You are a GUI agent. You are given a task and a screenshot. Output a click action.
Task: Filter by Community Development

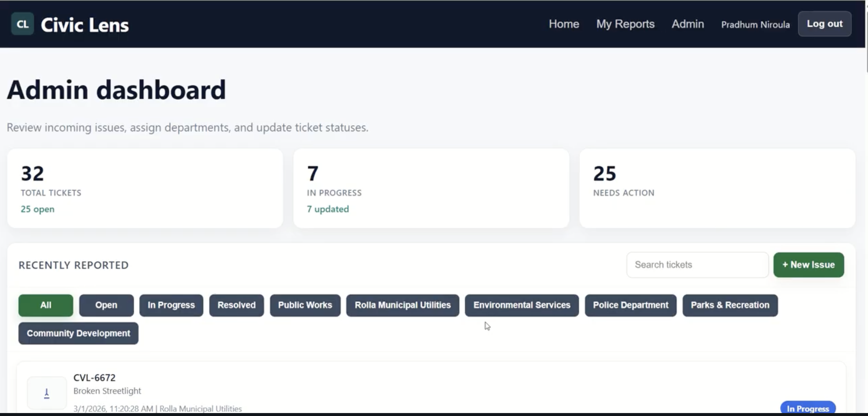[78, 333]
